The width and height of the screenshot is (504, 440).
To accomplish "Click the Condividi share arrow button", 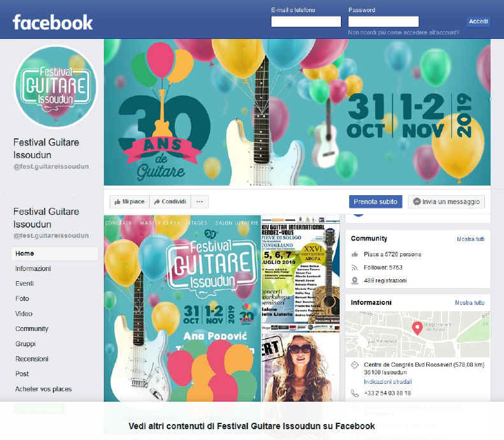I will click(x=170, y=202).
